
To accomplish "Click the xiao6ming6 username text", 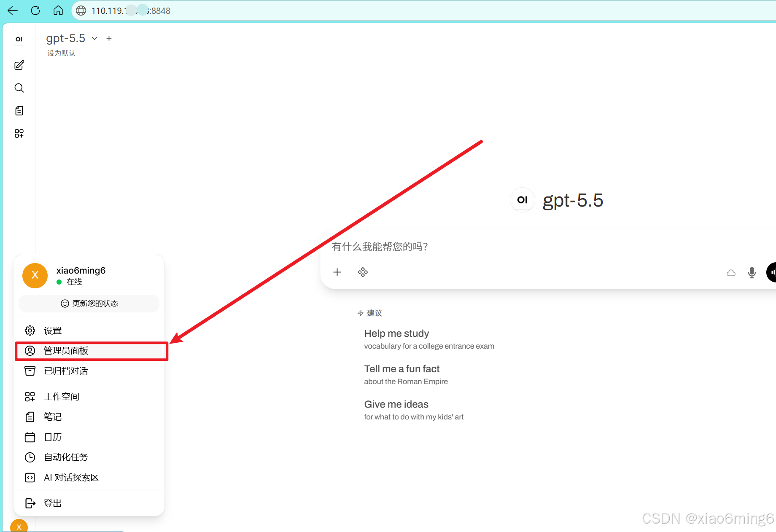I will click(x=81, y=270).
